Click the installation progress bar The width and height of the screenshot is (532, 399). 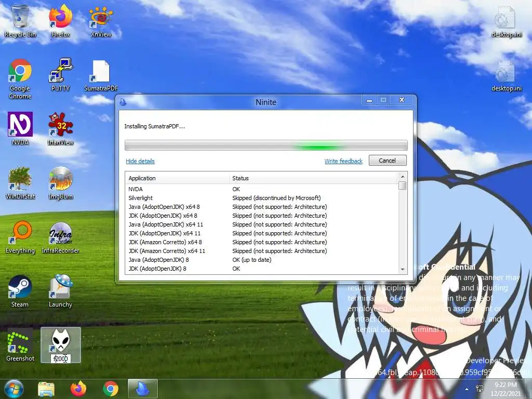coord(266,145)
